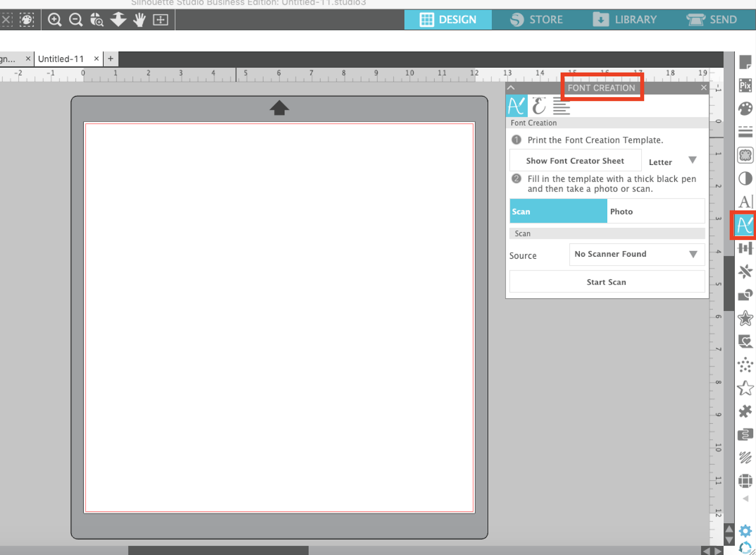Open the Page Setup panel icon

coord(745,62)
